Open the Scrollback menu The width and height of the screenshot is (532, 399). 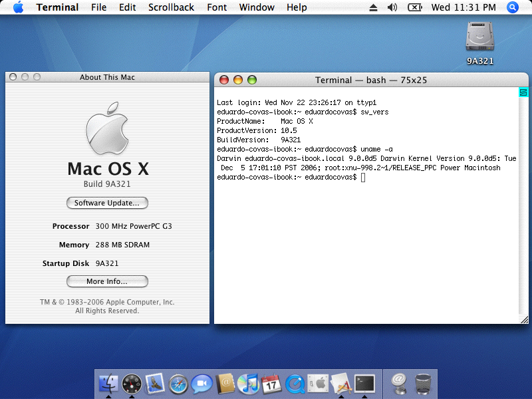(x=171, y=7)
